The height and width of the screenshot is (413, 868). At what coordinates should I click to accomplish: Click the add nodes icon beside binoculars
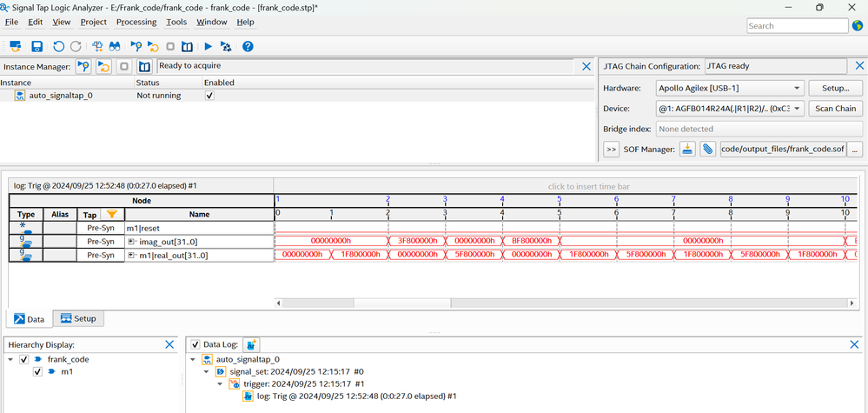click(x=98, y=46)
